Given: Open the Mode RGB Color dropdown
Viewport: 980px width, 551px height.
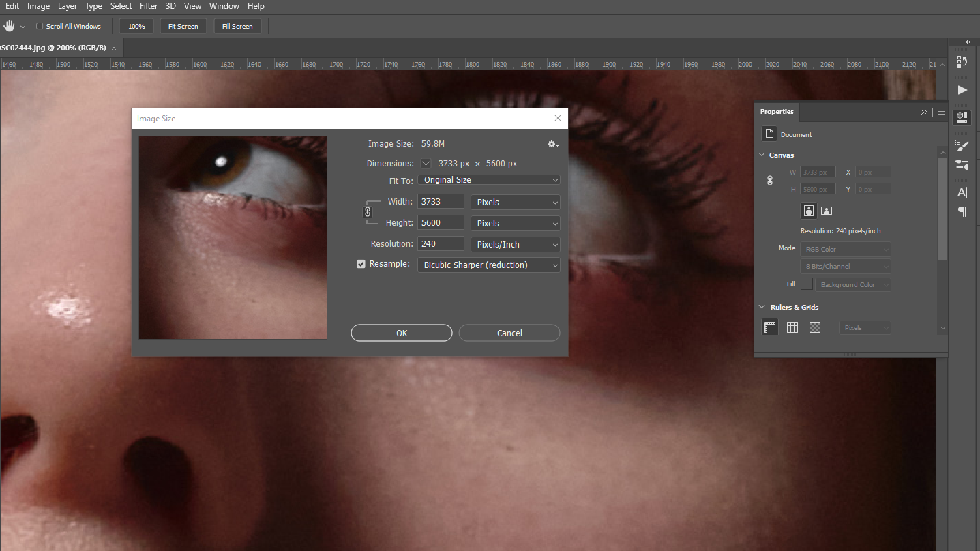Looking at the screenshot, I should click(846, 249).
